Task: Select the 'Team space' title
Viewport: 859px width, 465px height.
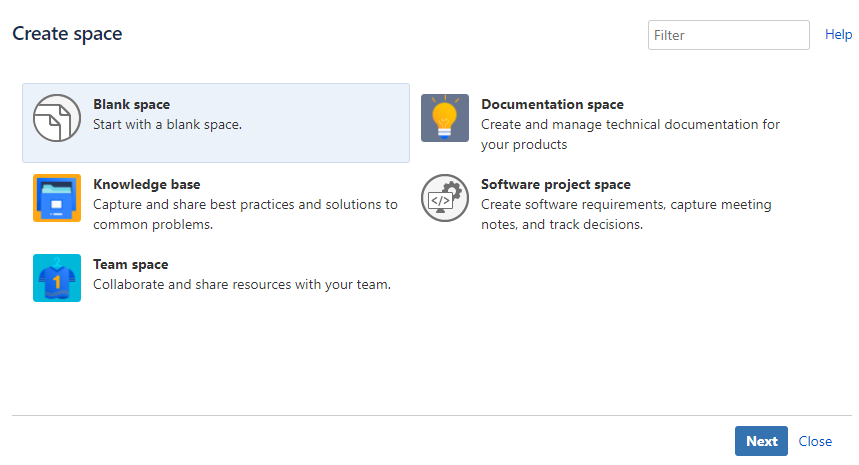Action: [x=130, y=265]
